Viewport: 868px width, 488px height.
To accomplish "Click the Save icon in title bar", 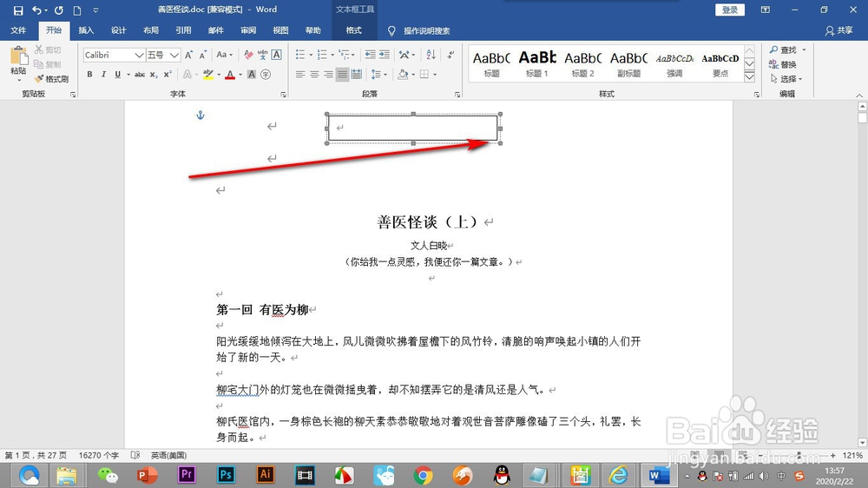I will 18,10.
